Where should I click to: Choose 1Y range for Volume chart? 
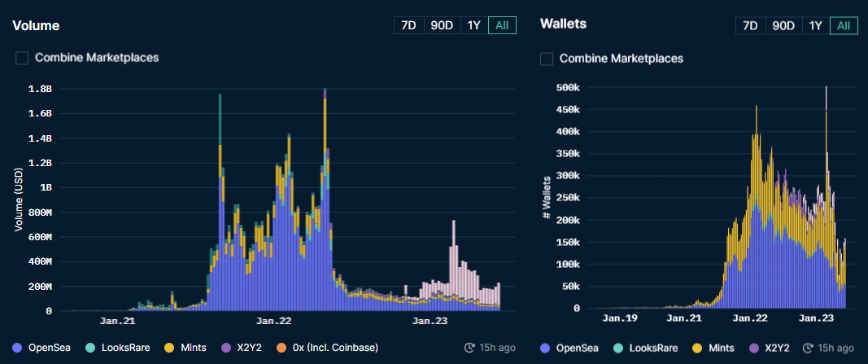[473, 25]
